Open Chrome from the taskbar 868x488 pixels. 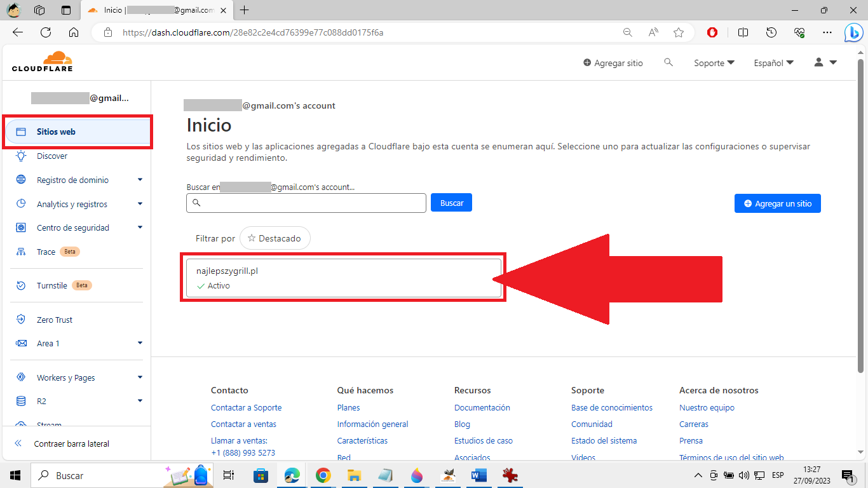pyautogui.click(x=323, y=475)
